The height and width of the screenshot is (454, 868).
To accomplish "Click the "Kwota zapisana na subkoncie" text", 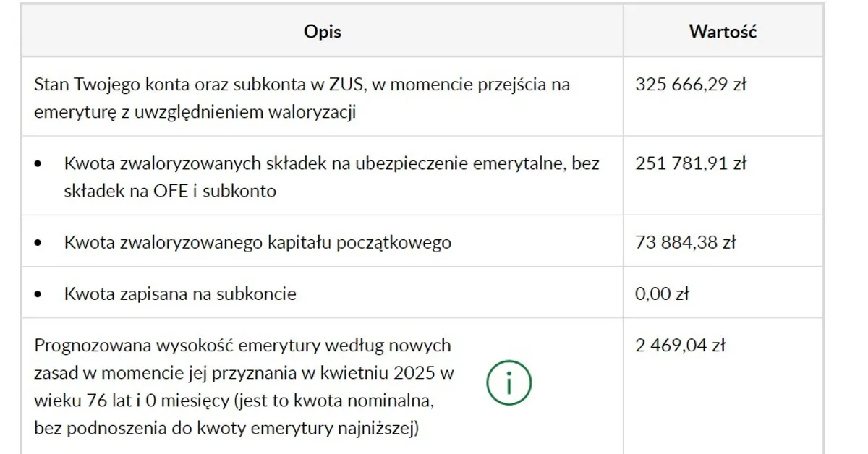I will point(180,294).
